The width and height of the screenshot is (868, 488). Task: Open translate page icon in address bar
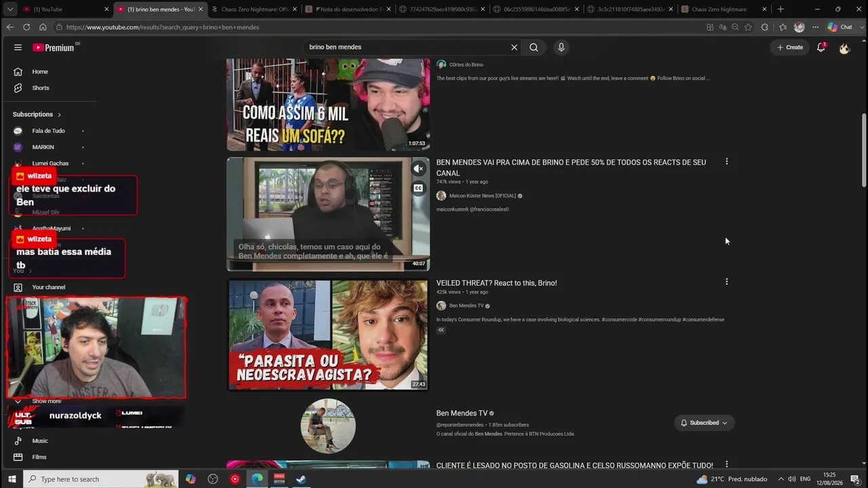coord(723,27)
